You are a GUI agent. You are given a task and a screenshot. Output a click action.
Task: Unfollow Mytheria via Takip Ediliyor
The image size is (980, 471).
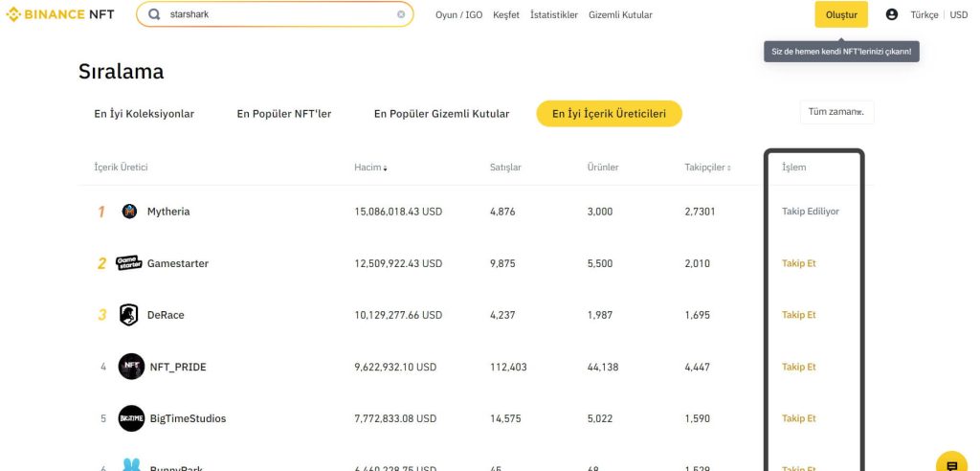tap(811, 212)
